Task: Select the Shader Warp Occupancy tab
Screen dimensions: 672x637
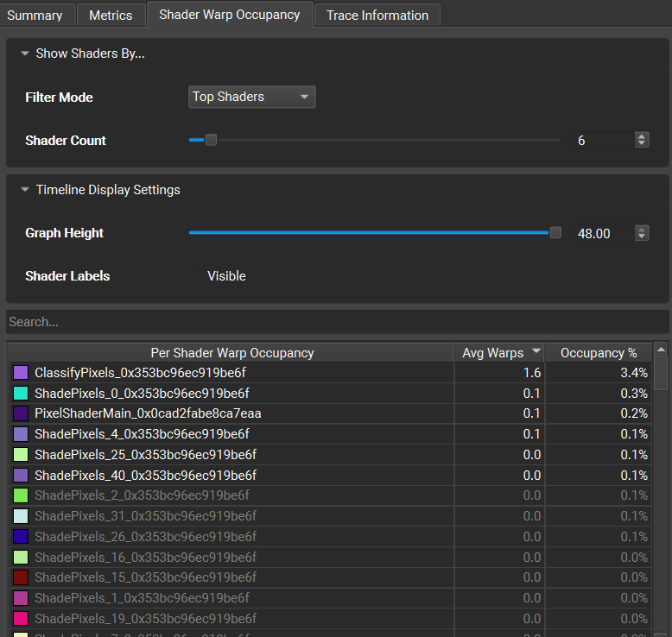Action: (230, 15)
